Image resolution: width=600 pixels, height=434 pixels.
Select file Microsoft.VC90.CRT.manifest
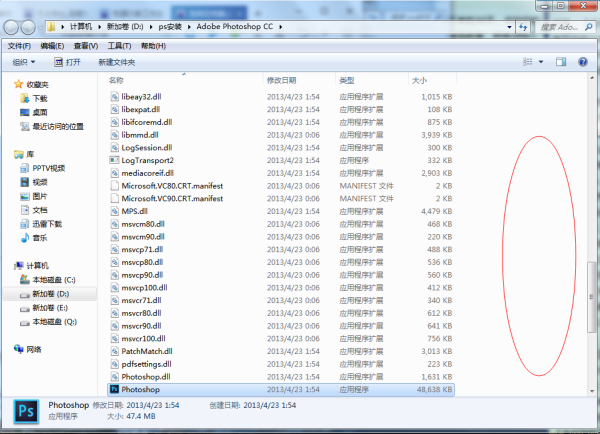pyautogui.click(x=281, y=198)
